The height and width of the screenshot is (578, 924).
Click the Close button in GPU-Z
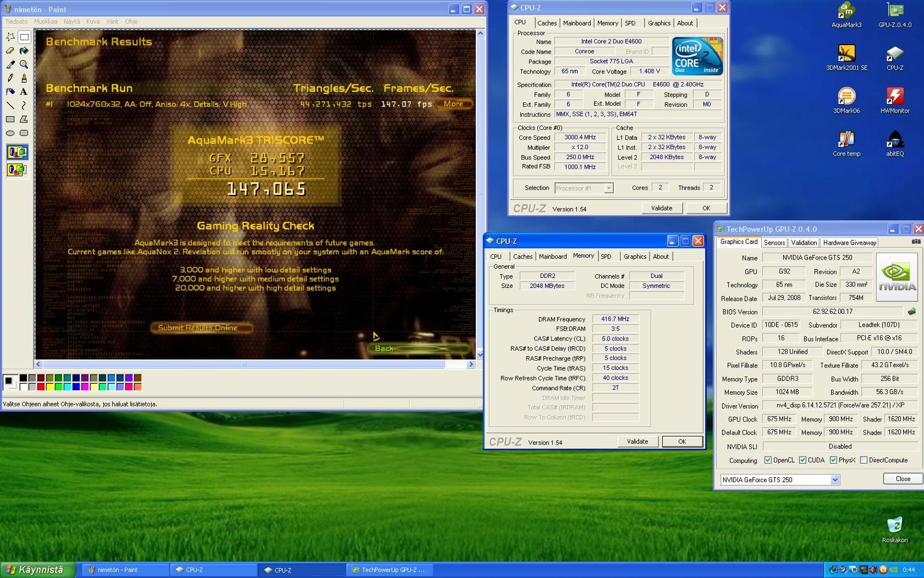click(x=903, y=479)
